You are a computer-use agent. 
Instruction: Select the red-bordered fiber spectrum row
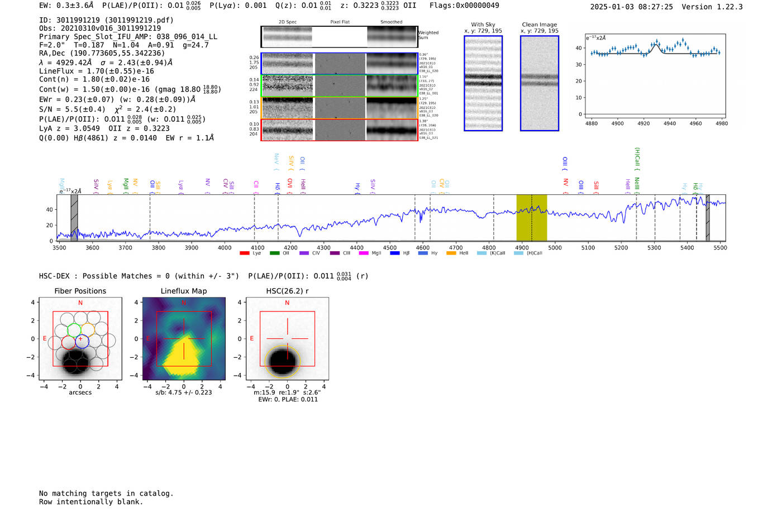coord(340,130)
